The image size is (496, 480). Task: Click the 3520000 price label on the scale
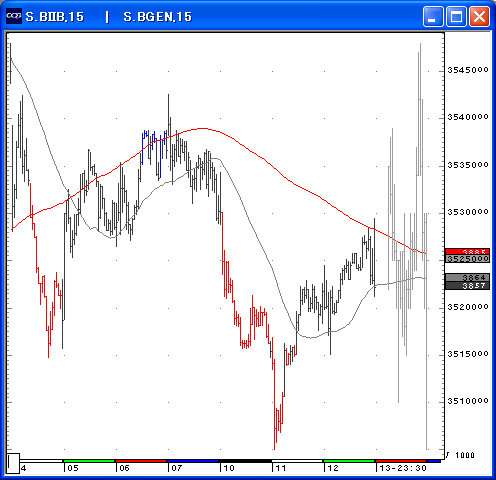468,307
